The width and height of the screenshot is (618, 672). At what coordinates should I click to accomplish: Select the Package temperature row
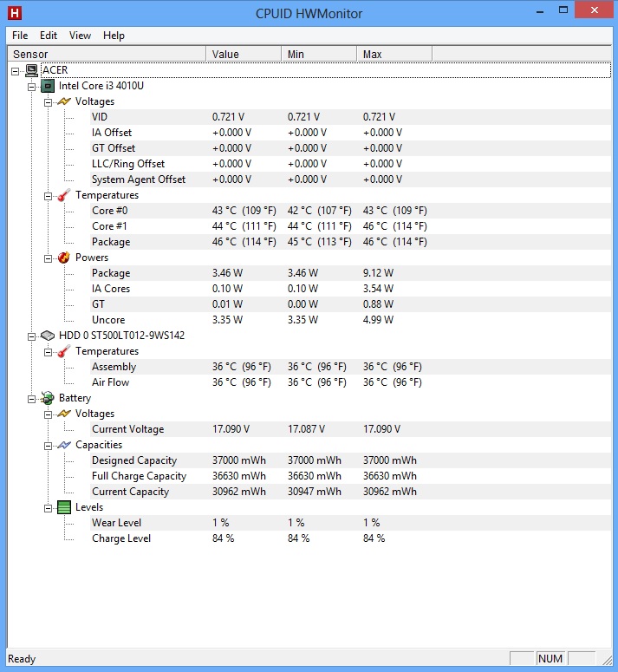pos(351,242)
